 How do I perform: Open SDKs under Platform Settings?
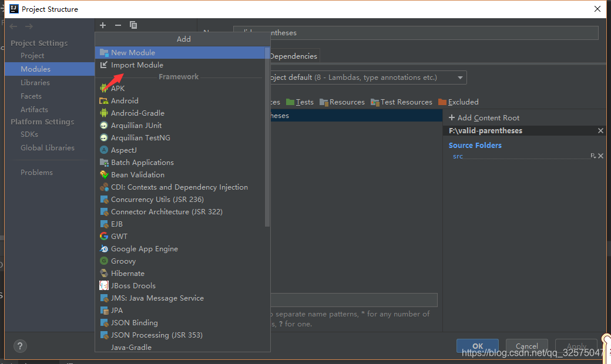coord(29,134)
